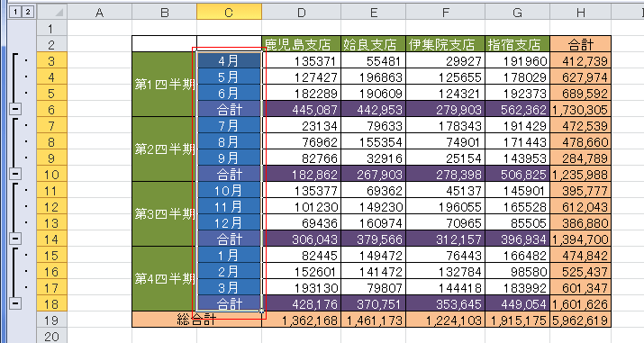Viewport: 644px width, 343px height.
Task: Click the 指宿支店 header cell
Action: coord(517,44)
